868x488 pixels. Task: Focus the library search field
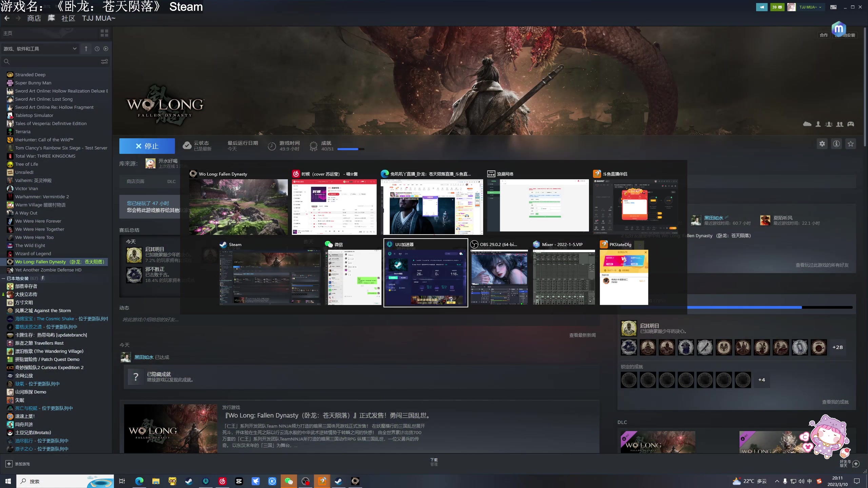click(x=51, y=62)
